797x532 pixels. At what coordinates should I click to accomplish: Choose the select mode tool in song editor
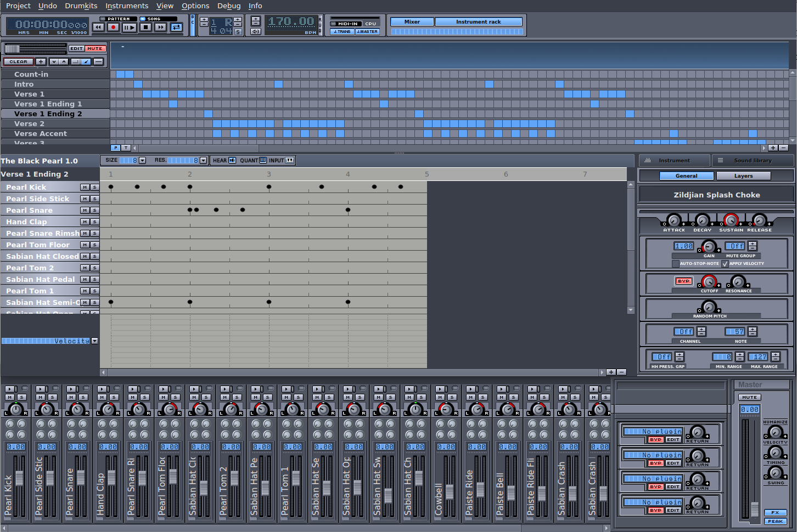(x=76, y=61)
